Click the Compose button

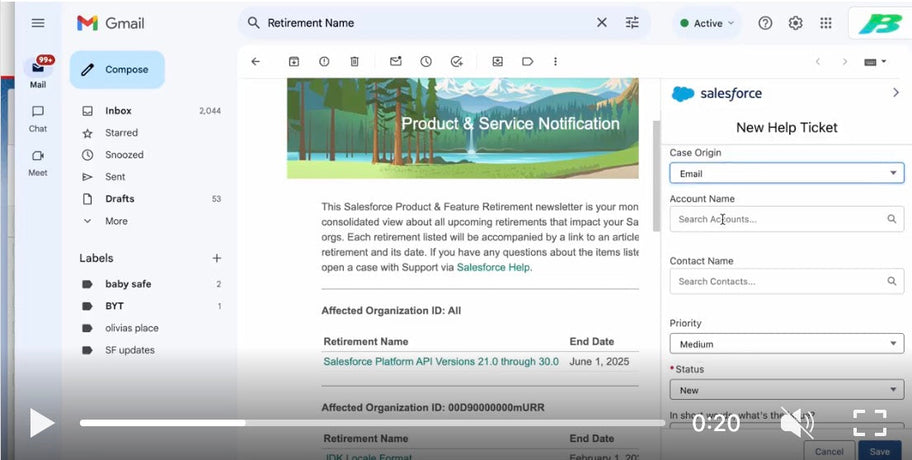117,70
